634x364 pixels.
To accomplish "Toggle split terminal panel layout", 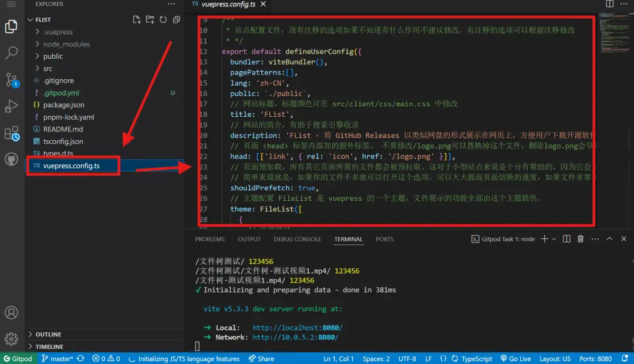I will [x=566, y=239].
